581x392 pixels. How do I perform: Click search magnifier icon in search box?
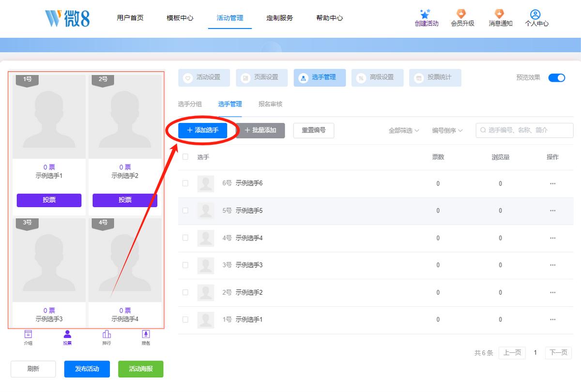pos(483,130)
